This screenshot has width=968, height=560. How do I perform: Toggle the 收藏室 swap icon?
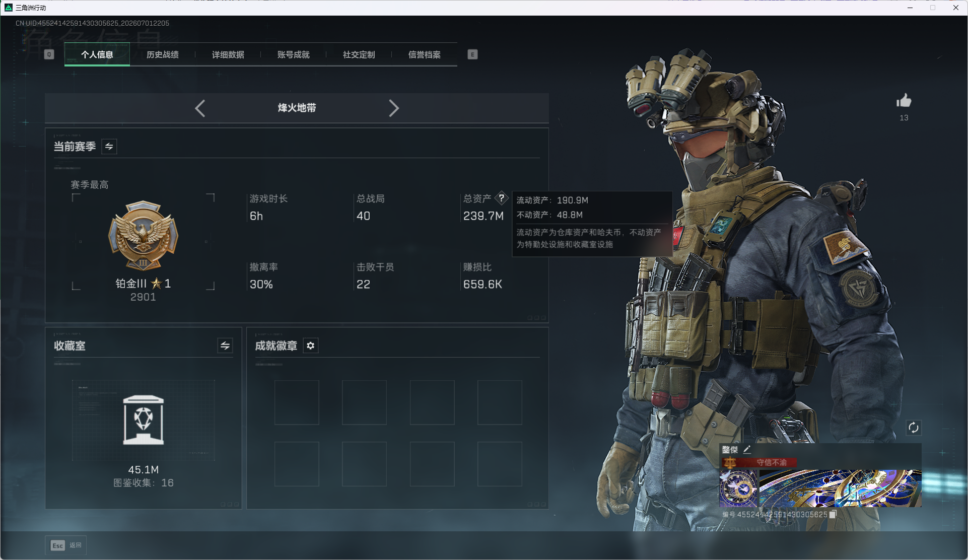(x=225, y=345)
